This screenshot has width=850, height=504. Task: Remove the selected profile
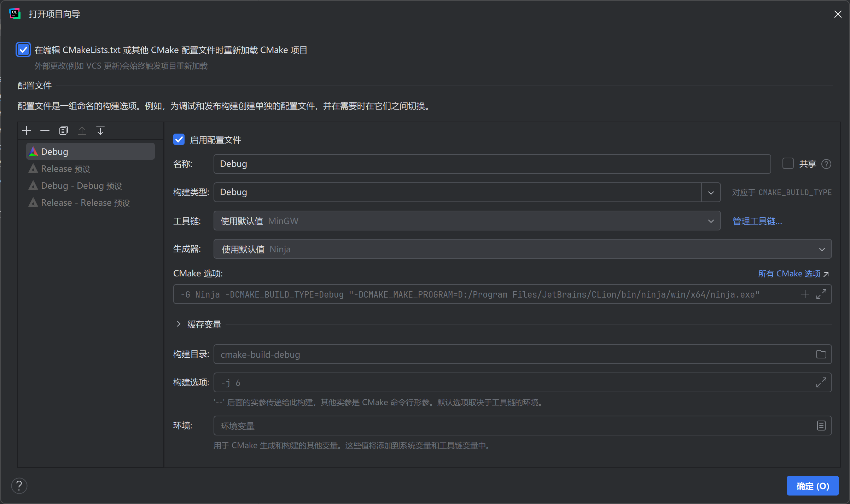45,131
